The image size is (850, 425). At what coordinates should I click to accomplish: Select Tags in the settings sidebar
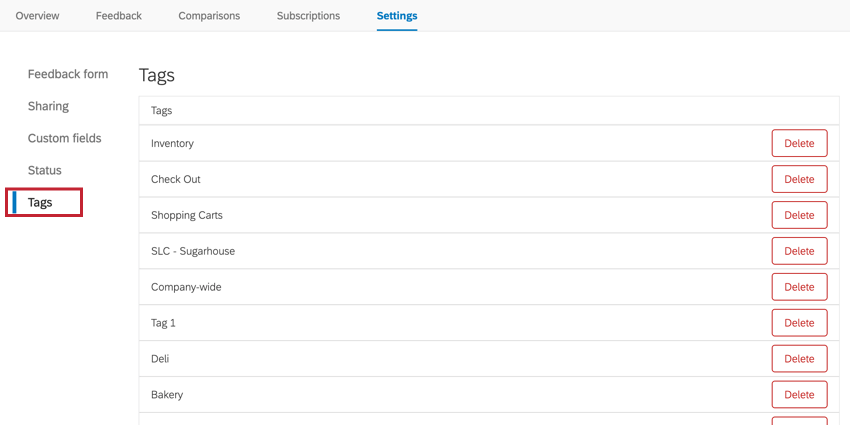tap(40, 202)
